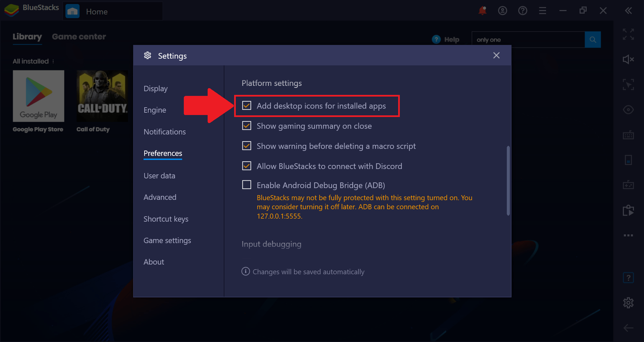
Task: Open the Notifications settings section
Action: [164, 132]
